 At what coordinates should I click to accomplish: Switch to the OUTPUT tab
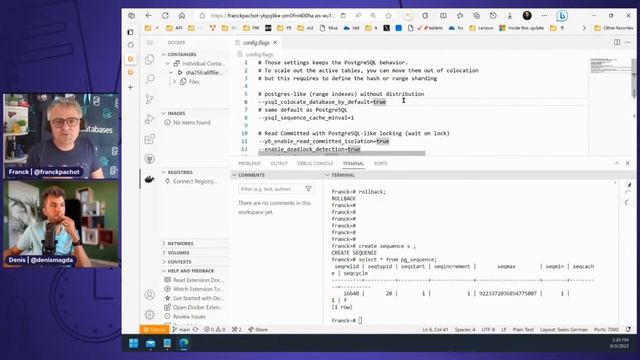pyautogui.click(x=279, y=163)
